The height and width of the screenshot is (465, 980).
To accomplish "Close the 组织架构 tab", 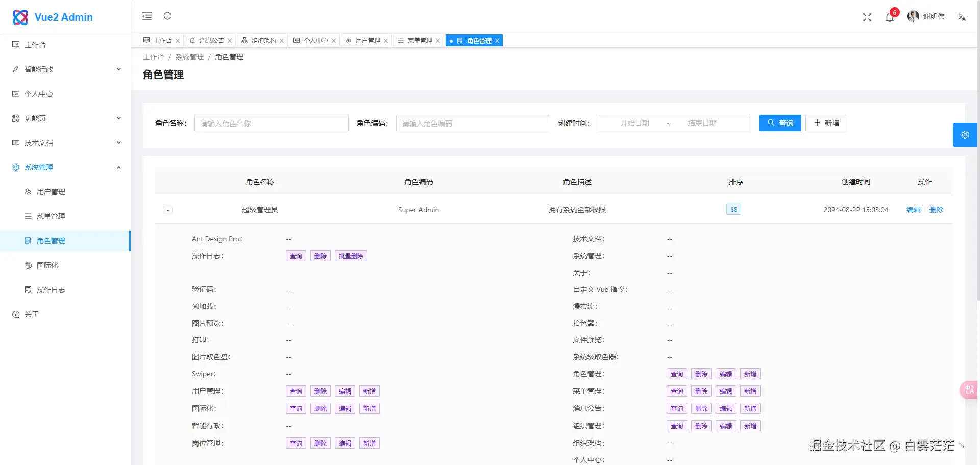I will coord(282,41).
